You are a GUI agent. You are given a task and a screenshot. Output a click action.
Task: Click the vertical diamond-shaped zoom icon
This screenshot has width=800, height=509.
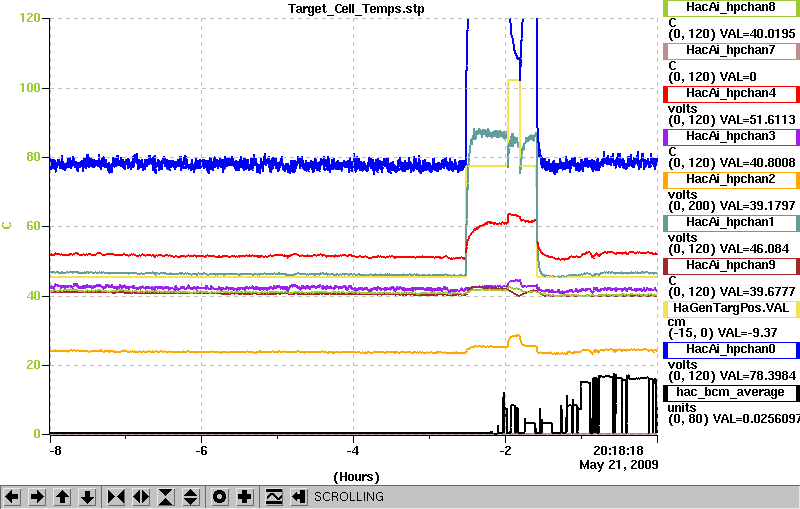click(x=191, y=496)
